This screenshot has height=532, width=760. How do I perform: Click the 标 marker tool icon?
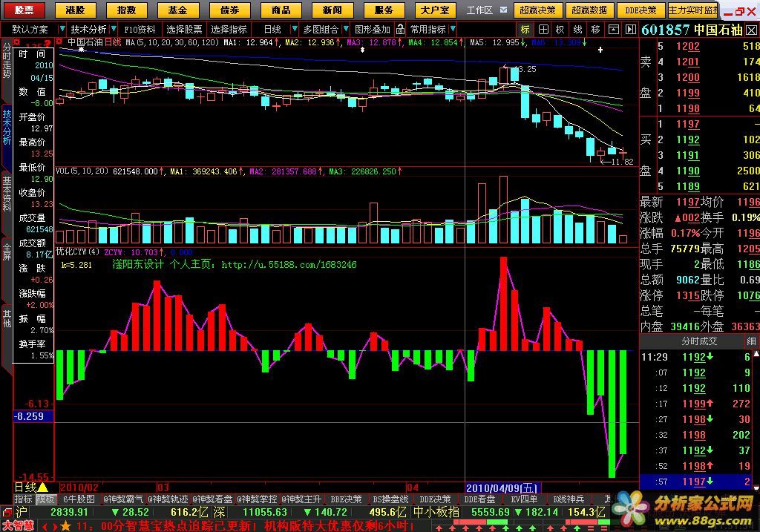tap(525, 29)
